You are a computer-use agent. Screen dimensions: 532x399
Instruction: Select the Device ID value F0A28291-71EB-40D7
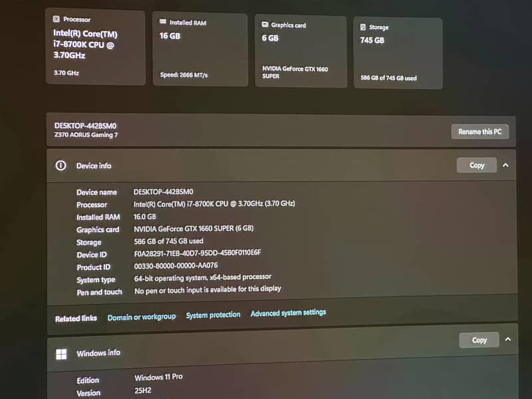pos(198,253)
